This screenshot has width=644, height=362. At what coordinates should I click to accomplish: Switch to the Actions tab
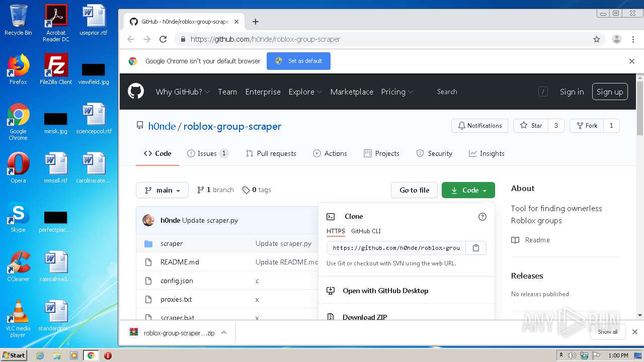tap(330, 153)
